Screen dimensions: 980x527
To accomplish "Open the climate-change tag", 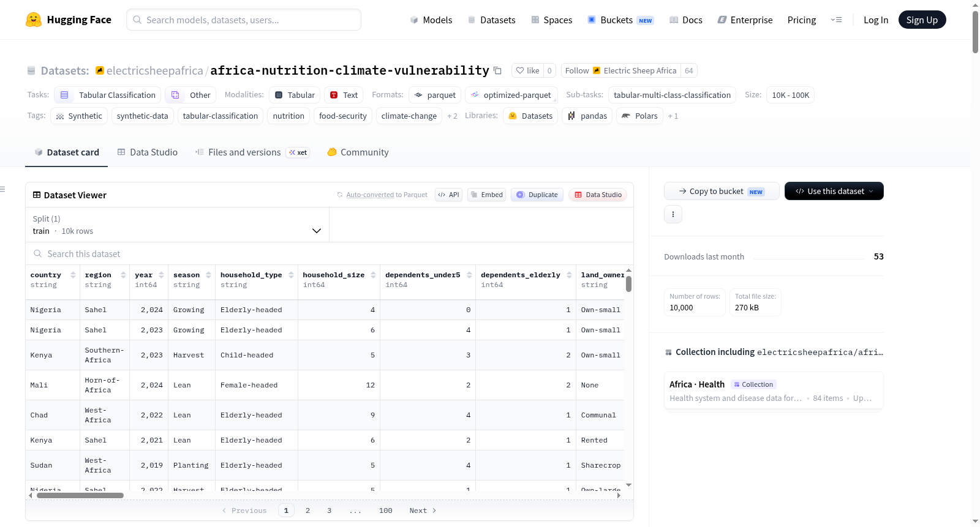I will [409, 116].
